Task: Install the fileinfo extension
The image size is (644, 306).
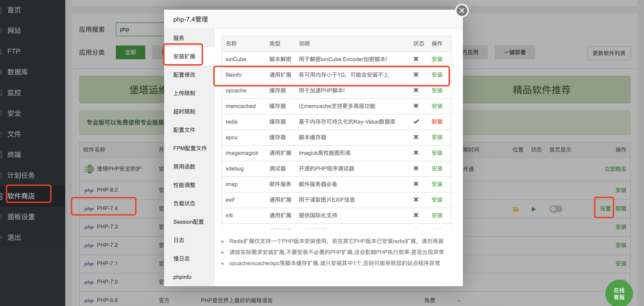Action: tap(437, 75)
